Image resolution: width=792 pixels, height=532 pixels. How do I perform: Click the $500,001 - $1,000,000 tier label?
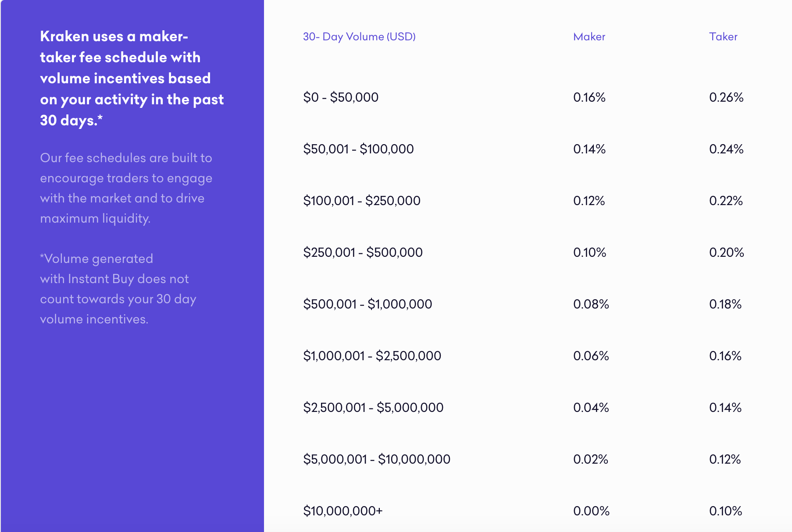click(x=367, y=304)
